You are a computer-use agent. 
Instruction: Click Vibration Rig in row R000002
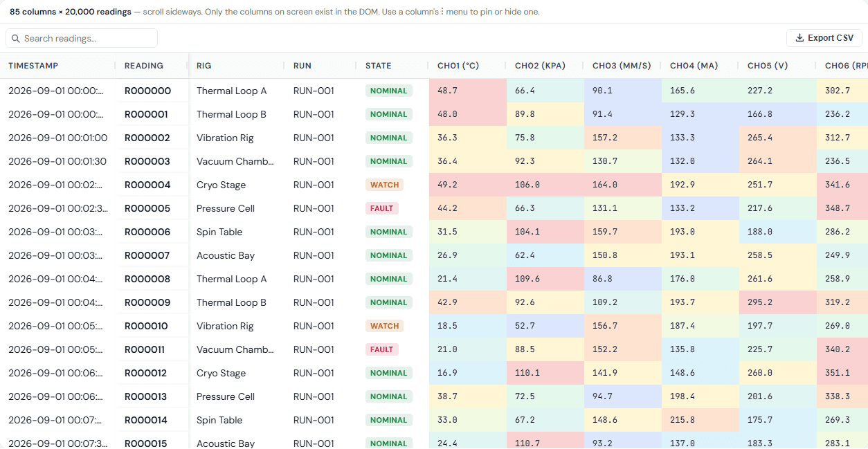pos(225,138)
